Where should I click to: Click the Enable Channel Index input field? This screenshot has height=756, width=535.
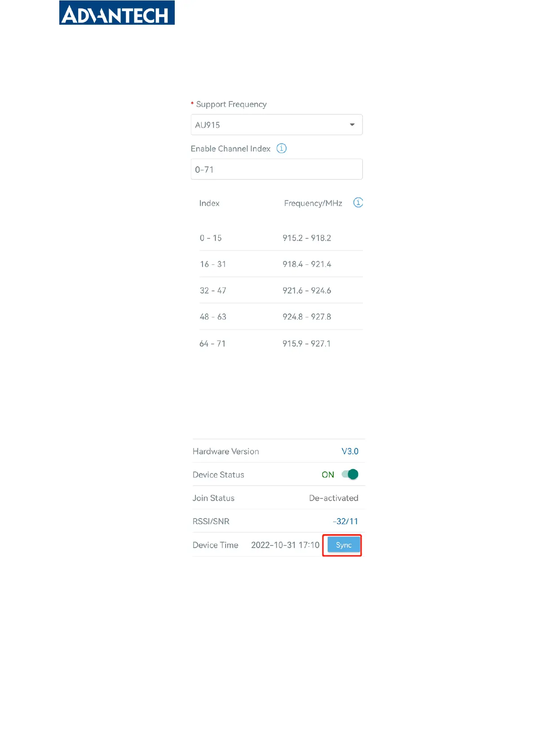[276, 170]
